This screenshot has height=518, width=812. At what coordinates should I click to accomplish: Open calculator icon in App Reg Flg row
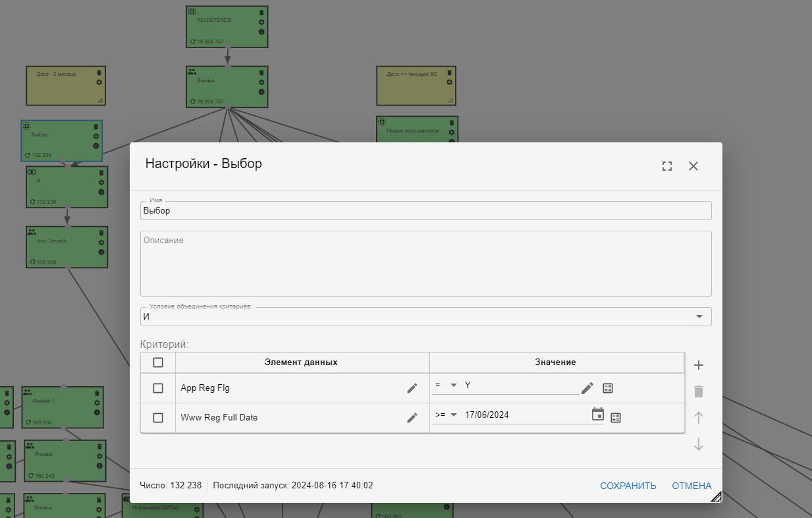pos(608,388)
